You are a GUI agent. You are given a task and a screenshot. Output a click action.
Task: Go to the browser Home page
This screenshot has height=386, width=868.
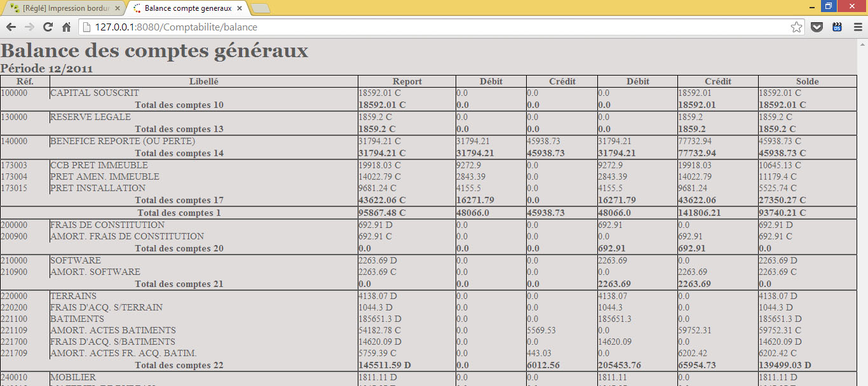tap(66, 27)
